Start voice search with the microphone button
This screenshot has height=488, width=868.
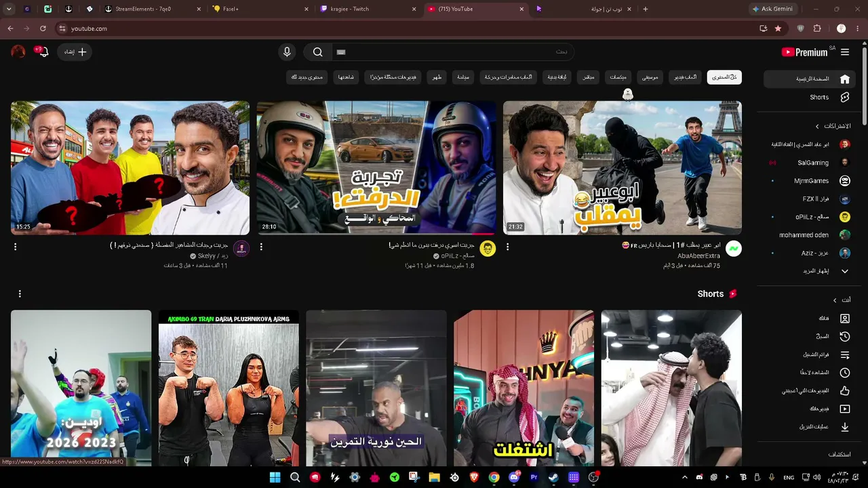click(x=287, y=52)
